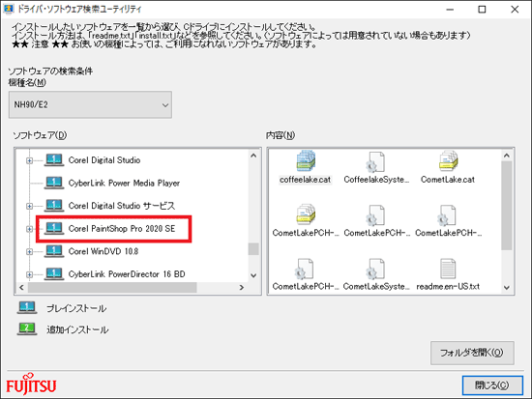This screenshot has height=399, width=532.
Task: Click the readme.en-US.txt file name
Action: (448, 287)
